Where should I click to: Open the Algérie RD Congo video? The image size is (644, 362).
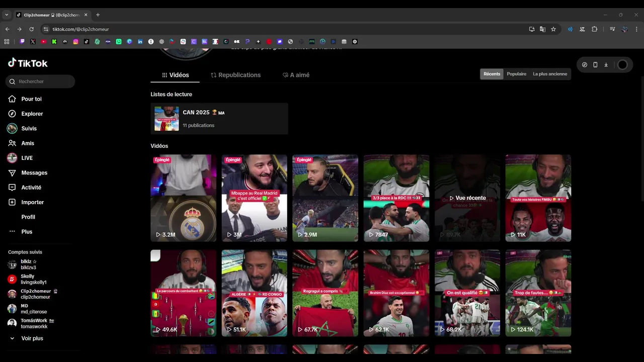click(x=254, y=293)
